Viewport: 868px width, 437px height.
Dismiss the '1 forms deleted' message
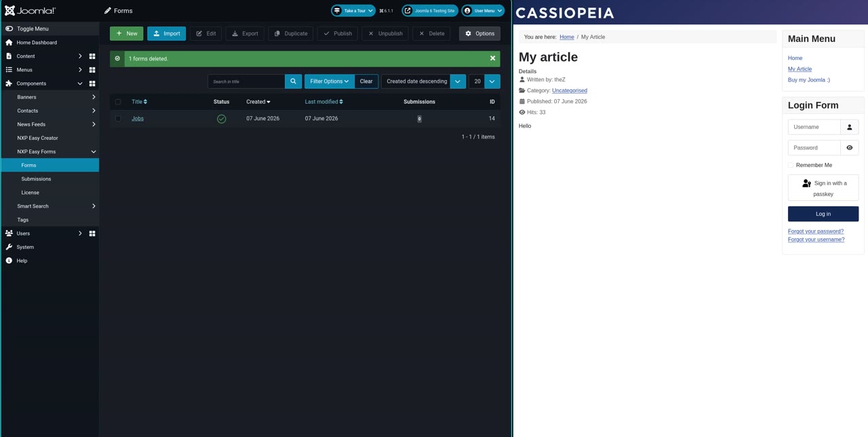pos(493,58)
